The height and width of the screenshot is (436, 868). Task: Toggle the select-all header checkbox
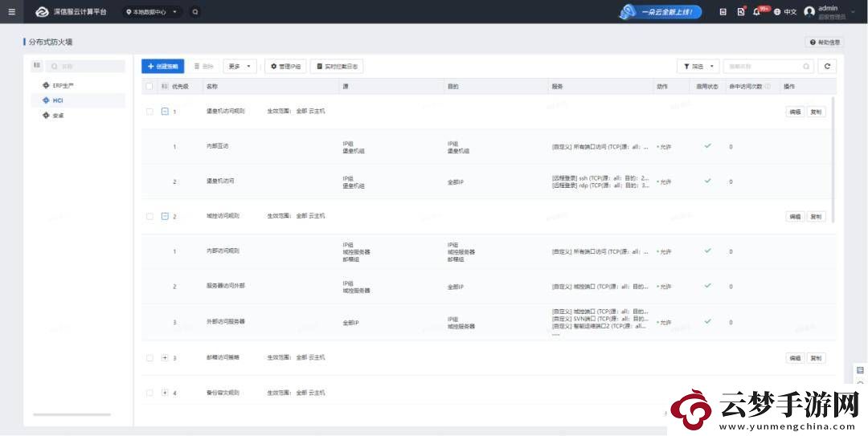(149, 86)
